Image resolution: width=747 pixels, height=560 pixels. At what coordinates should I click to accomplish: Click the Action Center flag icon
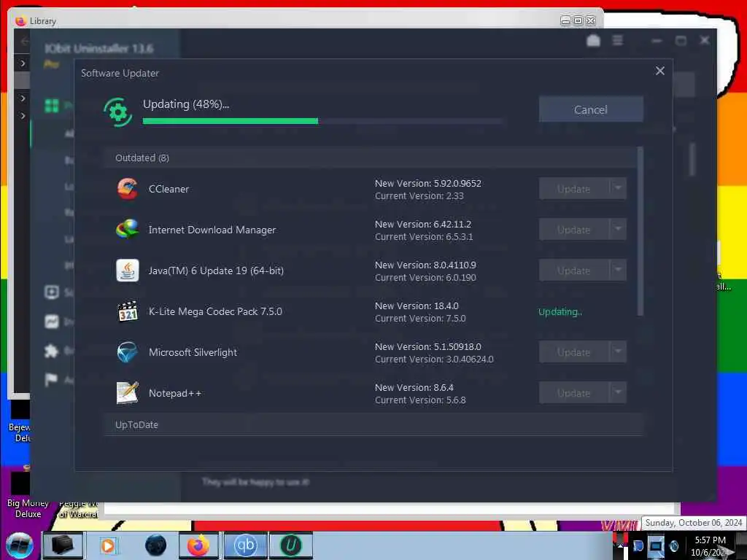click(x=50, y=379)
